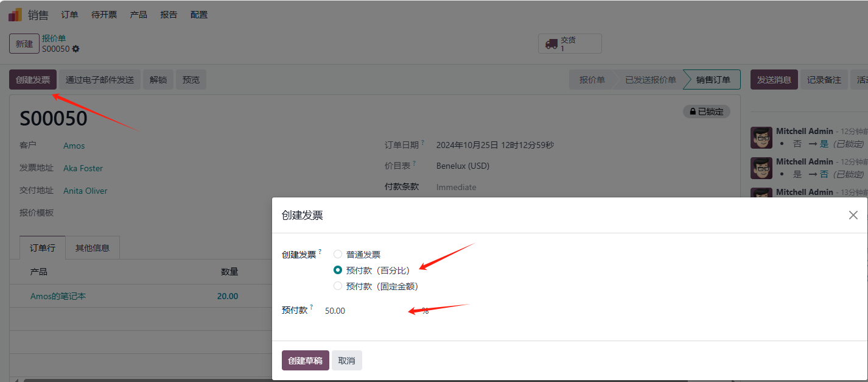
Task: Select the 预付款（固定金额） option
Action: [338, 286]
